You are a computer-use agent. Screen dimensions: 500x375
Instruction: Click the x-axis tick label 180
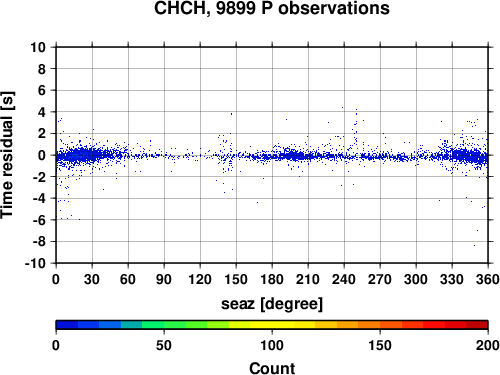(272, 279)
